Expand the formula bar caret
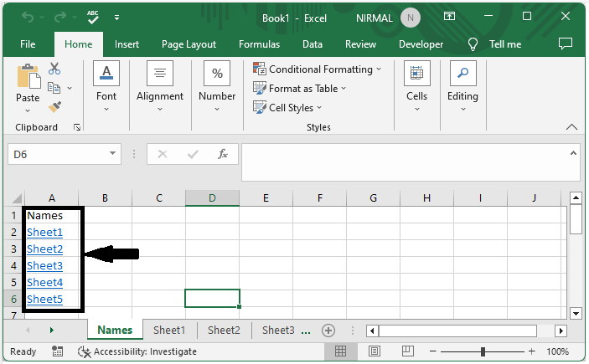The height and width of the screenshot is (364, 589). (x=573, y=153)
